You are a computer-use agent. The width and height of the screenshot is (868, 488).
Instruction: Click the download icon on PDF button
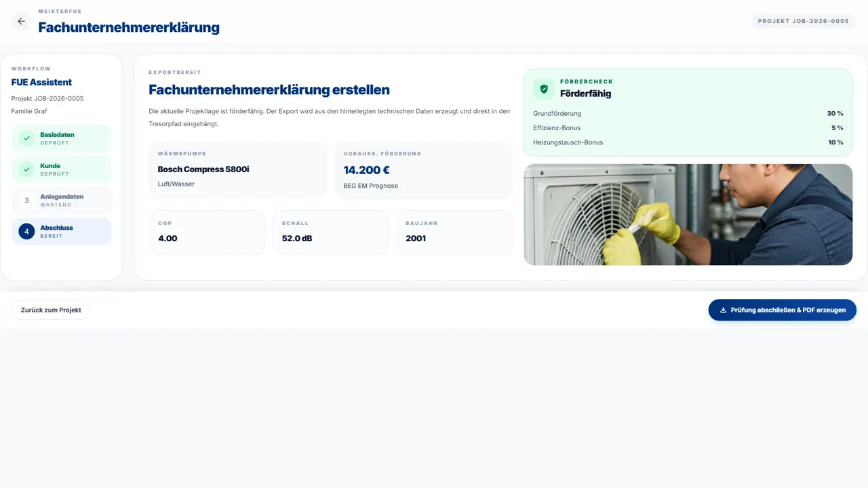pyautogui.click(x=724, y=310)
